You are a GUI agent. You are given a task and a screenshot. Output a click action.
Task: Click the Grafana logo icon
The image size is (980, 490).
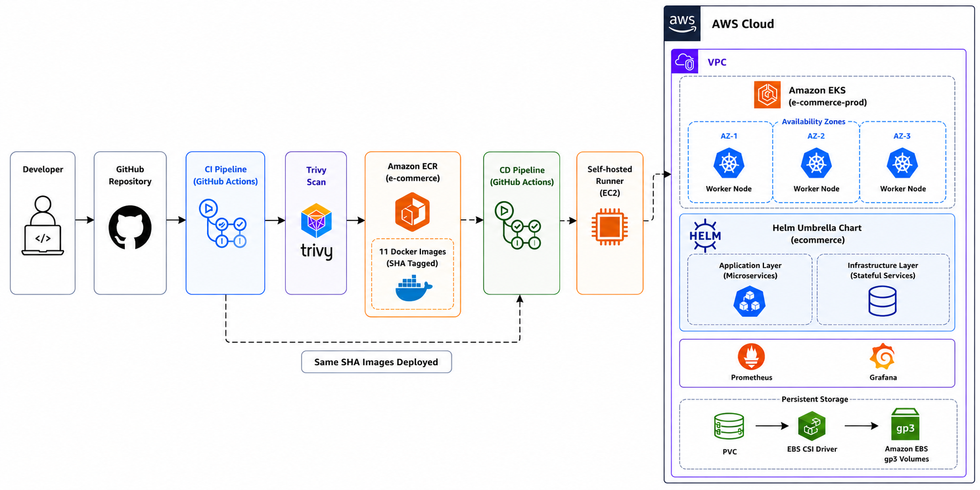pos(882,357)
